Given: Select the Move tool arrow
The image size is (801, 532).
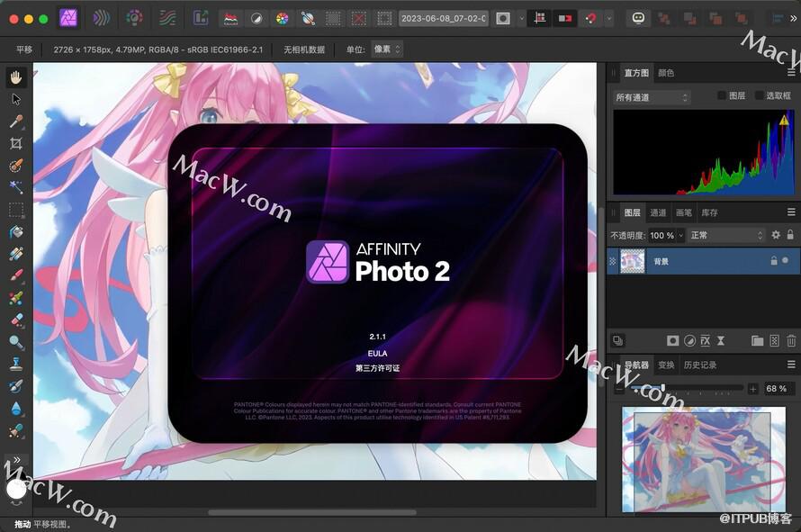Looking at the screenshot, I should [x=16, y=99].
